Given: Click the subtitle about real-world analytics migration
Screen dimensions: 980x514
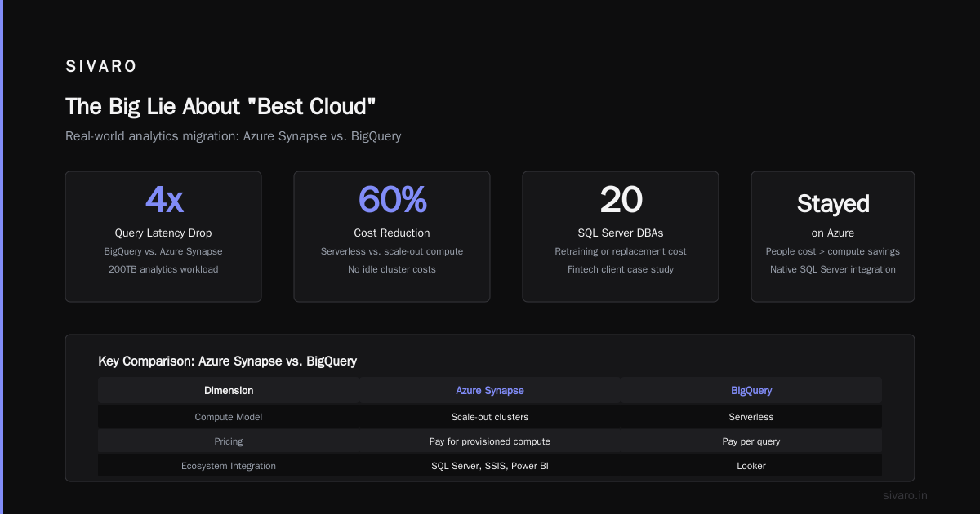Looking at the screenshot, I should coord(234,136).
